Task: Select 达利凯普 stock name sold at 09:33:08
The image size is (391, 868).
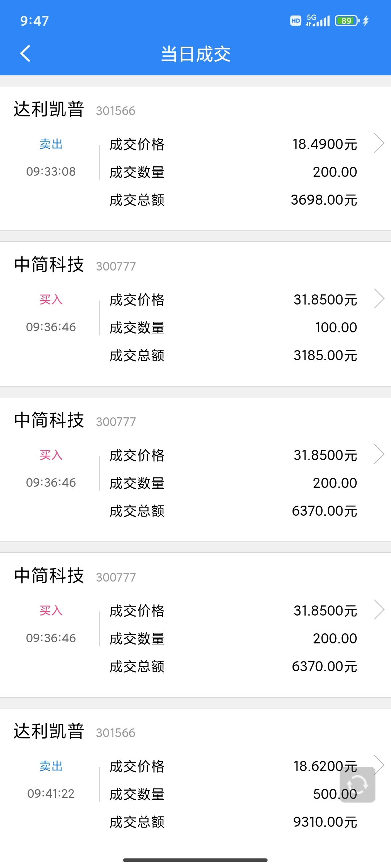Action: 49,109
